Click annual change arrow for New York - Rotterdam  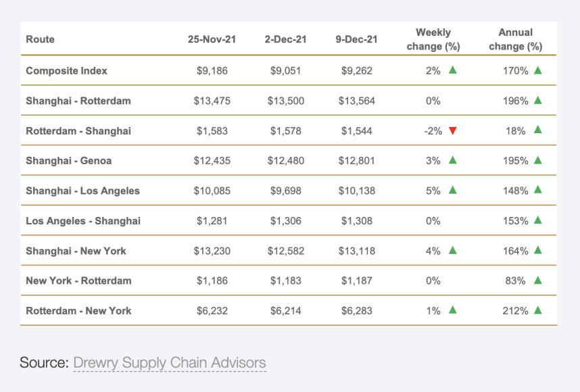pos(538,280)
